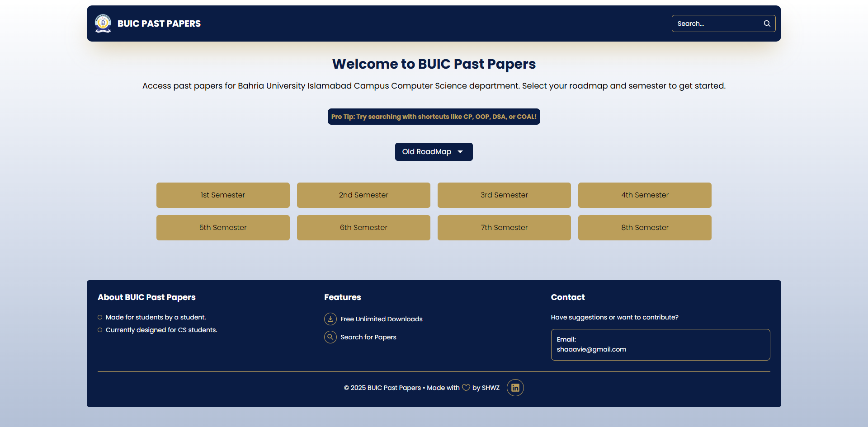Click the search magnifier icon in header
The image size is (868, 427).
pos(767,23)
